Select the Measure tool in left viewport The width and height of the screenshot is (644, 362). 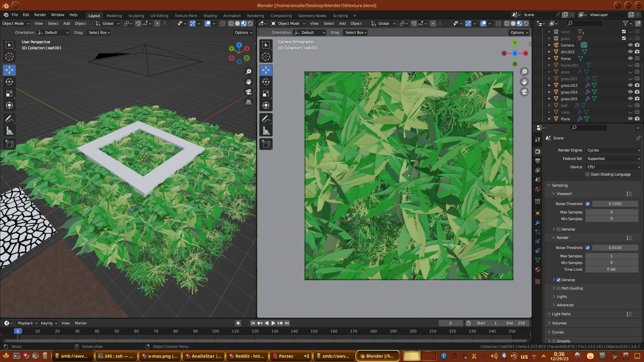[9, 131]
